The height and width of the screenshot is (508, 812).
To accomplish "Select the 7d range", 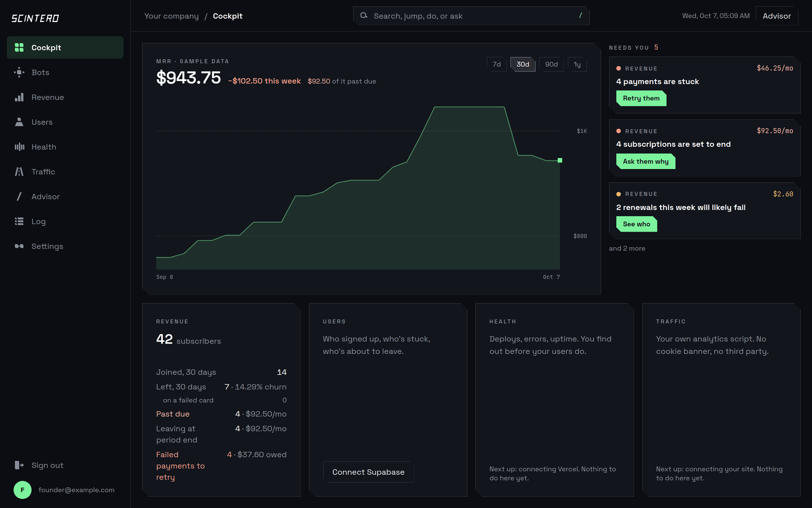I will point(497,64).
